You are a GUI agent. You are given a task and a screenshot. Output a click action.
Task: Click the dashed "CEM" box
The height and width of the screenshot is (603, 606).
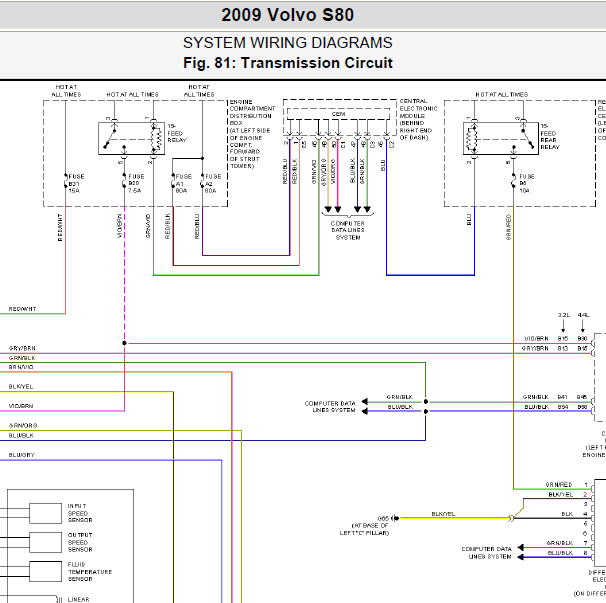point(338,114)
